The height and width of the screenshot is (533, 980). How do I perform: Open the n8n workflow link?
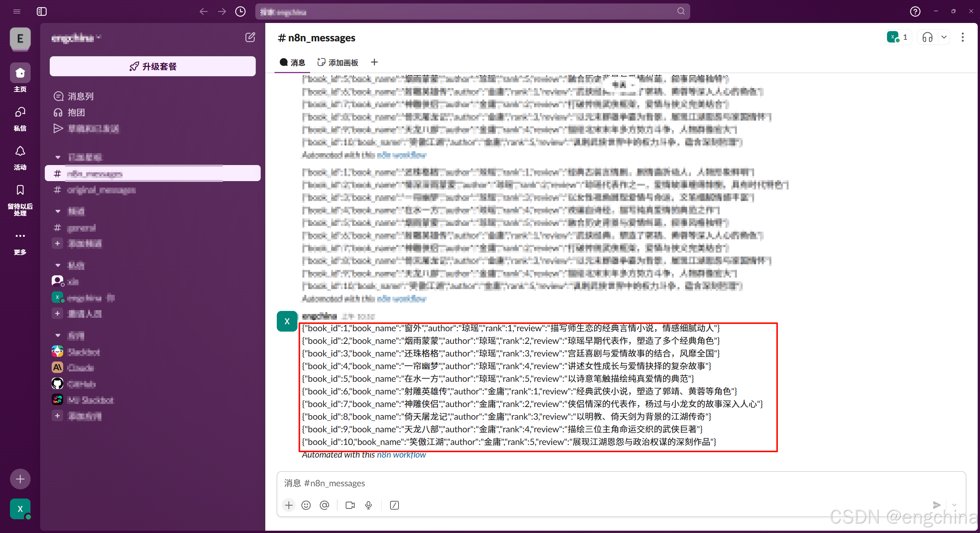pos(401,455)
